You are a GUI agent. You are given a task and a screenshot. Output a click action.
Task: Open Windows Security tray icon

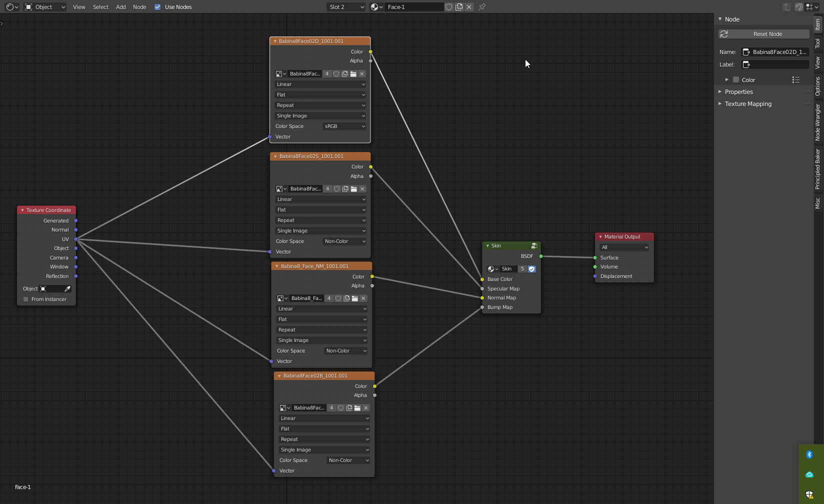tap(809, 495)
